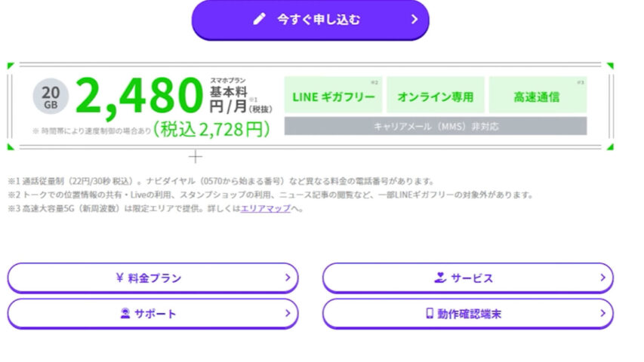Click the gray キャリアメール（MMS）非対応 bar
The image size is (644, 362).
[435, 126]
